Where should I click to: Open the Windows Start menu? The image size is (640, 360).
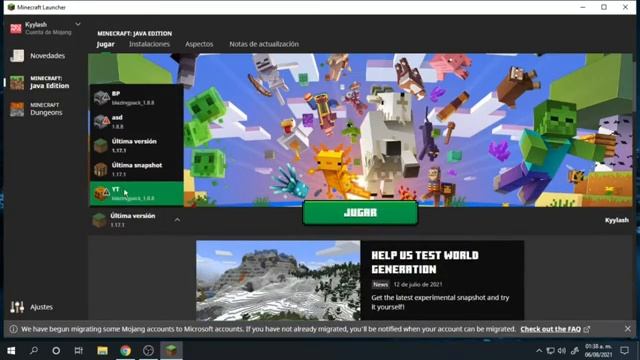(11, 350)
